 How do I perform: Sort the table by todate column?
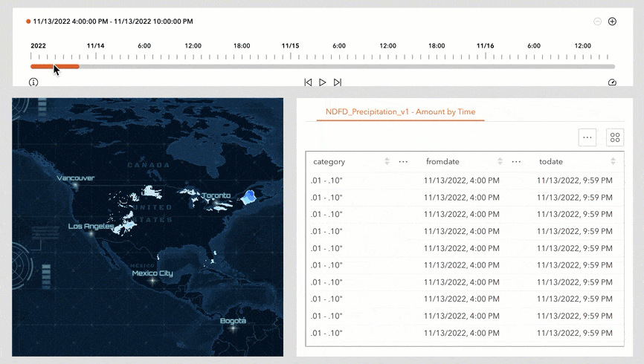[x=613, y=161]
